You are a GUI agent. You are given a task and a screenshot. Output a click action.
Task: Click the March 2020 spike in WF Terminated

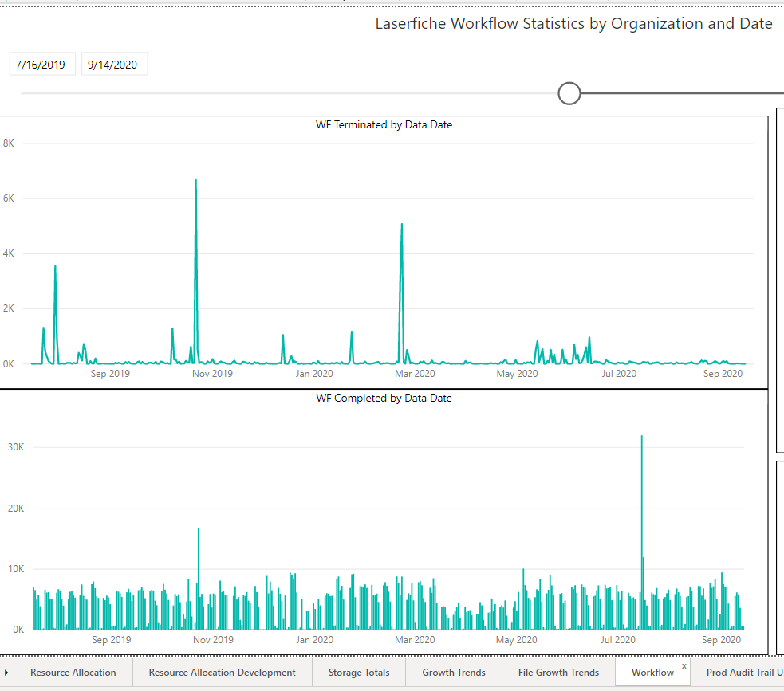pos(401,226)
